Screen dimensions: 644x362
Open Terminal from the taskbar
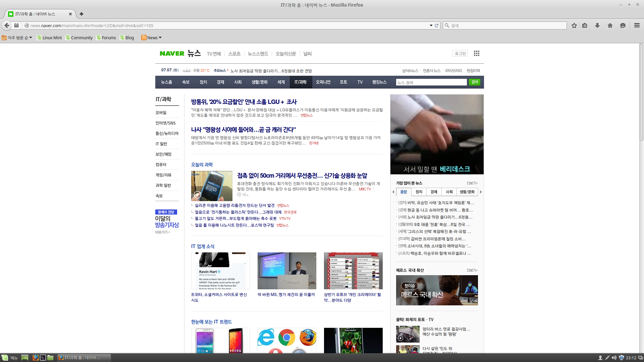click(43, 358)
